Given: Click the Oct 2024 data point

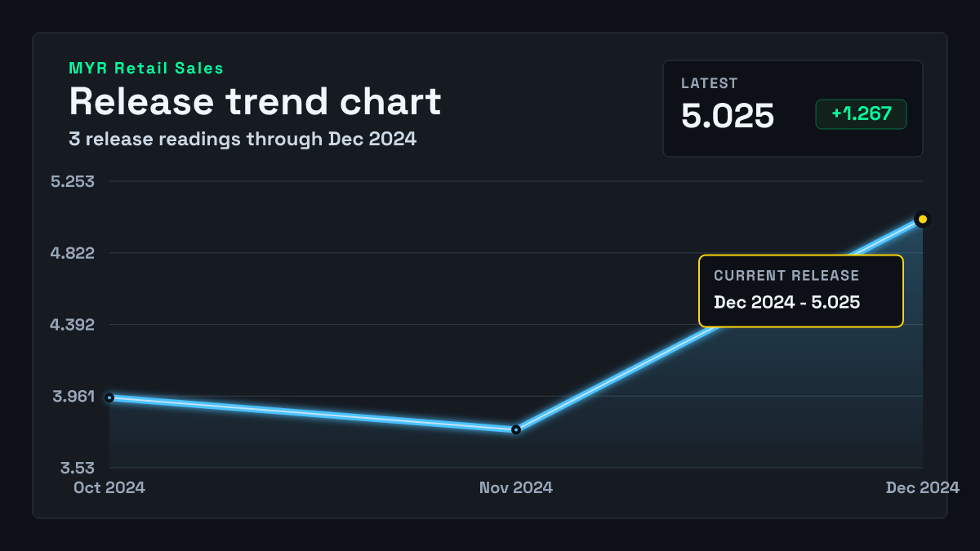Looking at the screenshot, I should [x=109, y=398].
